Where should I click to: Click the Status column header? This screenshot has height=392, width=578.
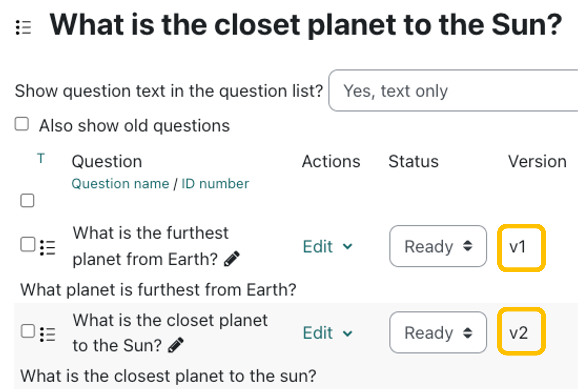click(413, 161)
